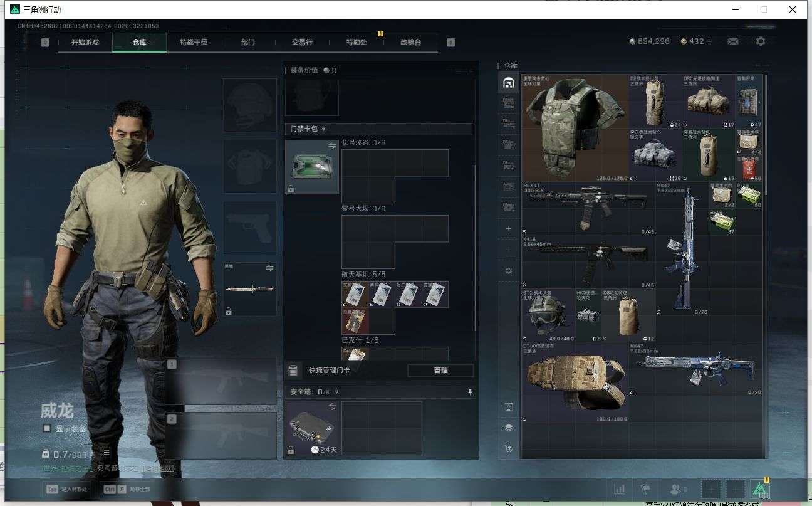The image size is (812, 506).
Task: Click the green triangle player avatar
Action: (x=760, y=489)
